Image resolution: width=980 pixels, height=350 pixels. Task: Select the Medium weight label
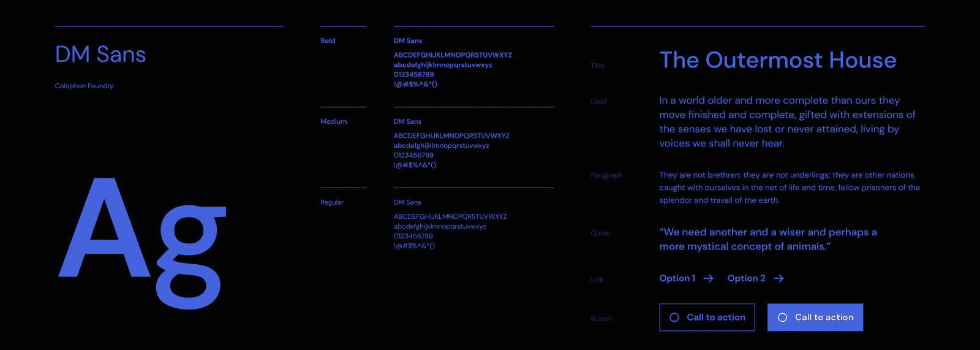pyautogui.click(x=334, y=121)
